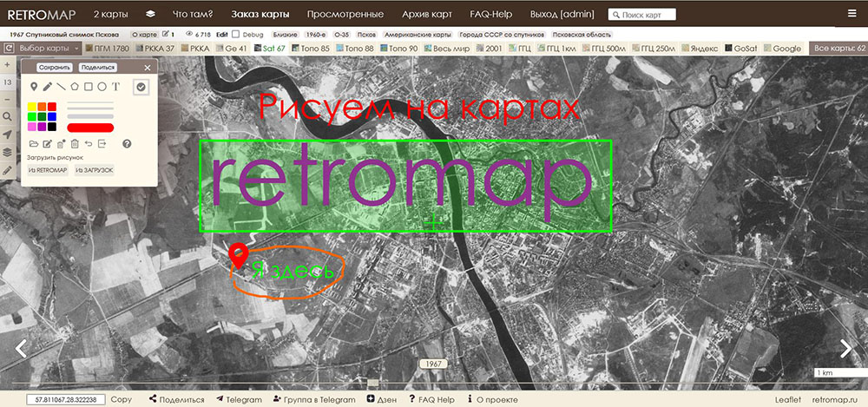Click the Сохранить button
Screen dimensions: 868x407
[55, 67]
